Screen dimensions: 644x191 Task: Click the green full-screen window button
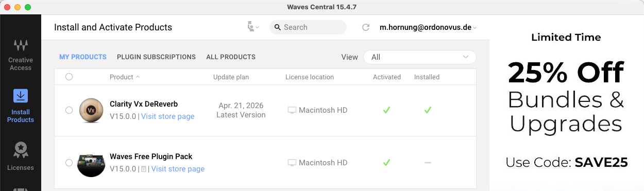pos(28,7)
